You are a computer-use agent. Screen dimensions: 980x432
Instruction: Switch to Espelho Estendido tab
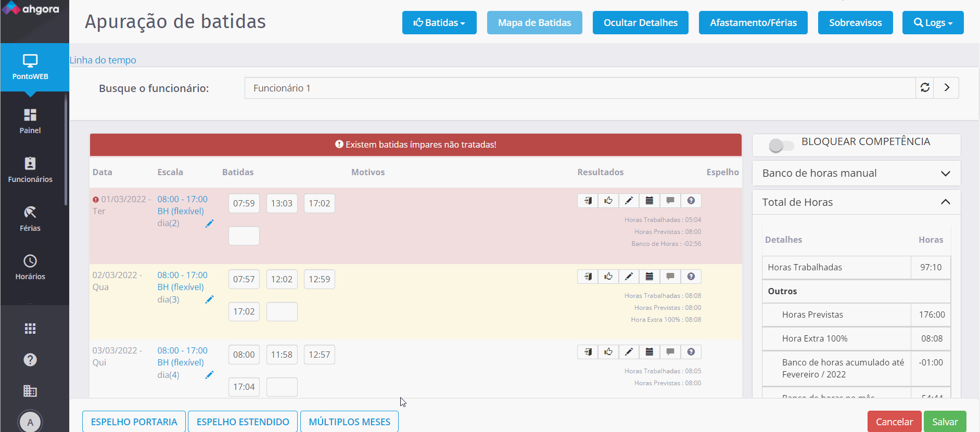(243, 422)
